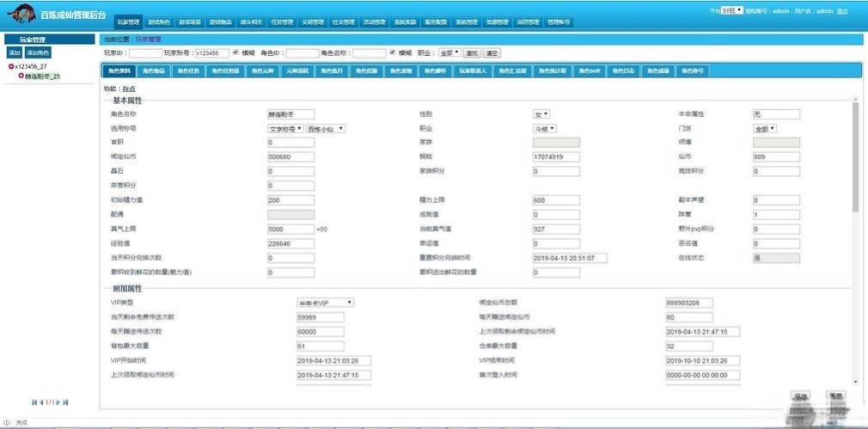The image size is (868, 429).
Task: Open the 职业 filter dropdown in search bar
Action: [x=449, y=52]
